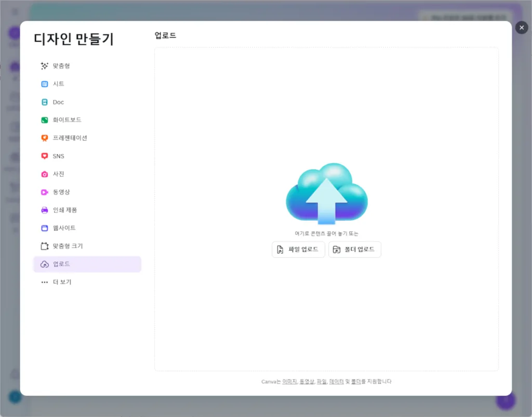Choose 맞춤형 크기 custom size option
Viewport: 532px width, 417px height.
point(68,246)
